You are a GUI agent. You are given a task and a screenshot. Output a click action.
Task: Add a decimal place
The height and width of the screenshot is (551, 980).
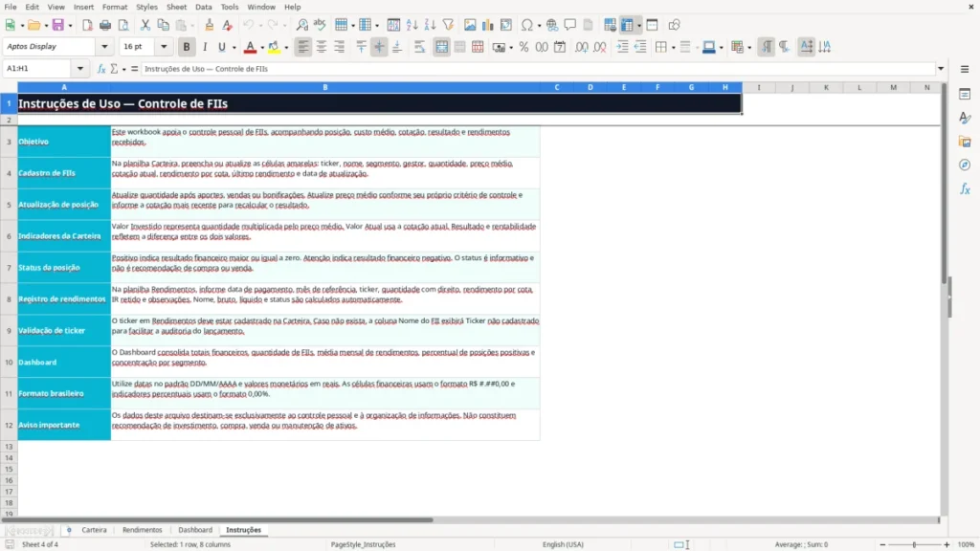point(581,47)
